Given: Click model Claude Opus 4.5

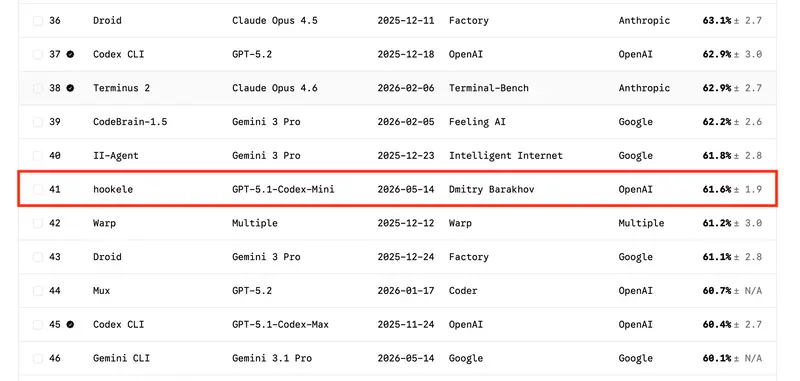Looking at the screenshot, I should coord(274,20).
